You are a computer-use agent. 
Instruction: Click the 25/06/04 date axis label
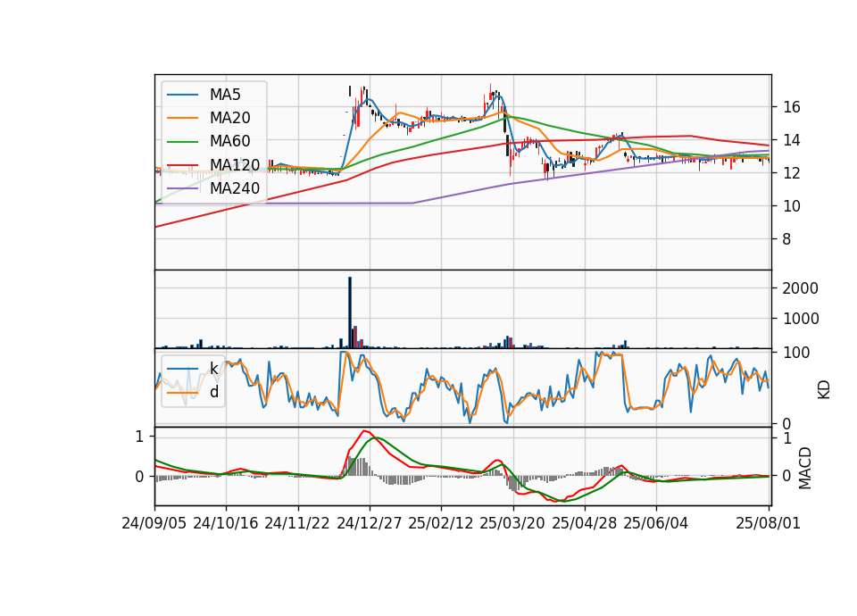click(x=656, y=523)
